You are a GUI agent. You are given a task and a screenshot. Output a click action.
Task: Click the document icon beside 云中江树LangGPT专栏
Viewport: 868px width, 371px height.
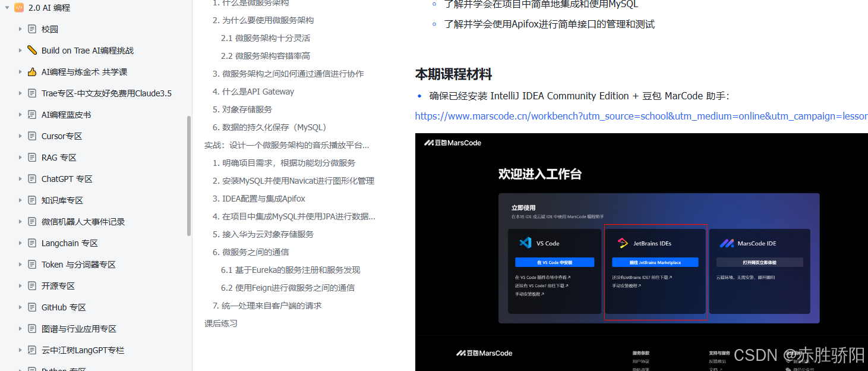tap(32, 350)
